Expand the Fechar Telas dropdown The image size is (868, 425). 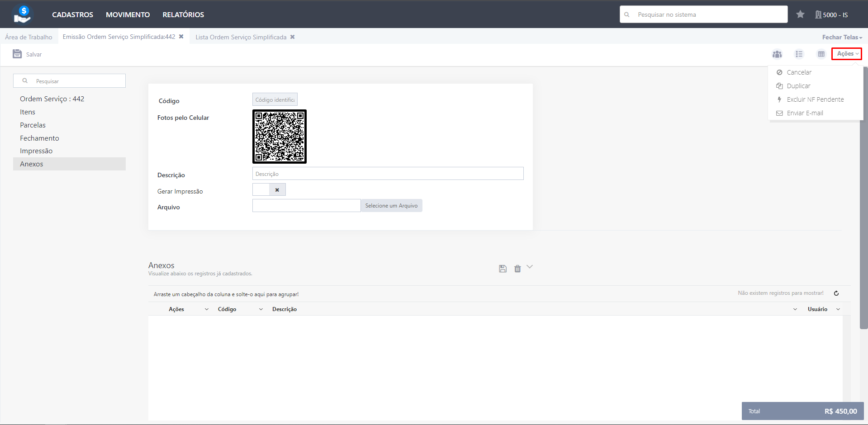(x=842, y=37)
